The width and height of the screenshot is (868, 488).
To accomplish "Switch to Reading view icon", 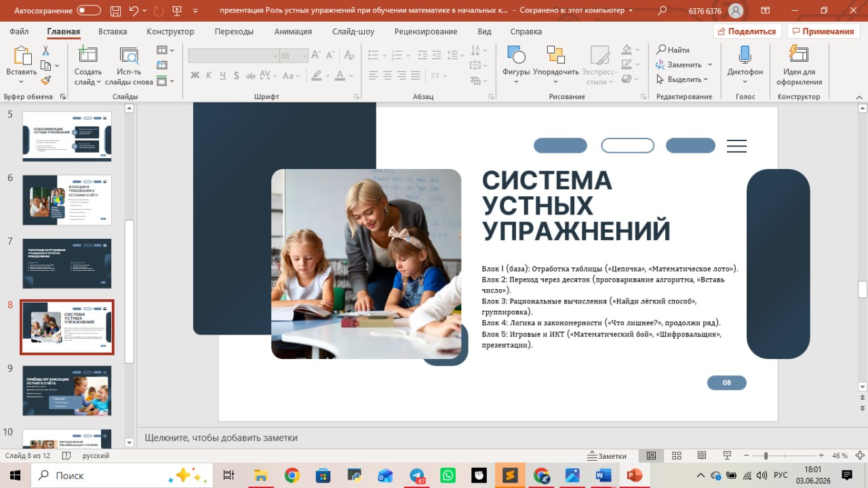I will [701, 455].
